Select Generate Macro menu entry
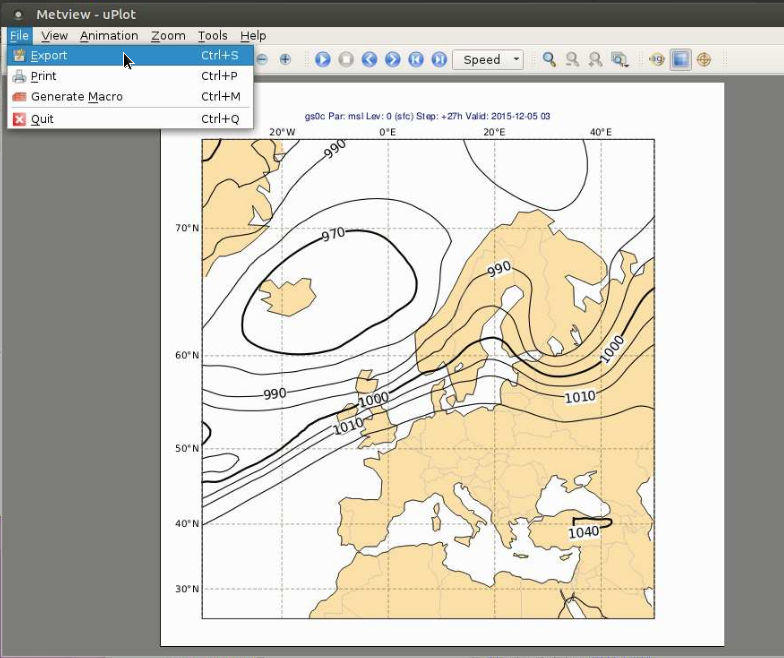This screenshot has height=658, width=784. pyautogui.click(x=130, y=96)
